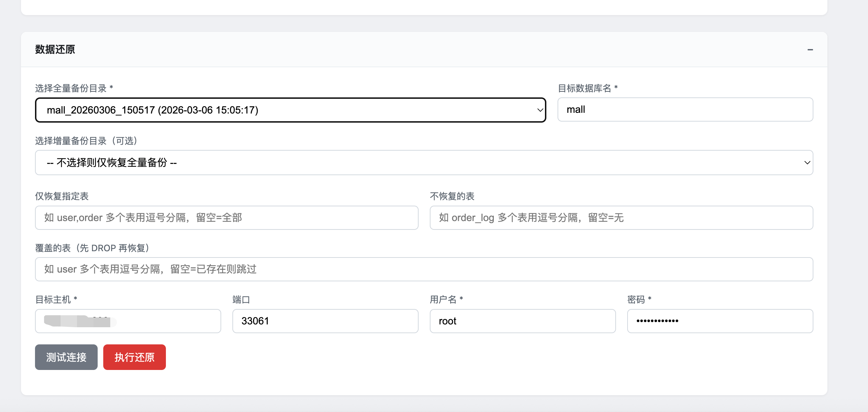
Task: Click into the 不恢复的表 input box
Action: (621, 218)
